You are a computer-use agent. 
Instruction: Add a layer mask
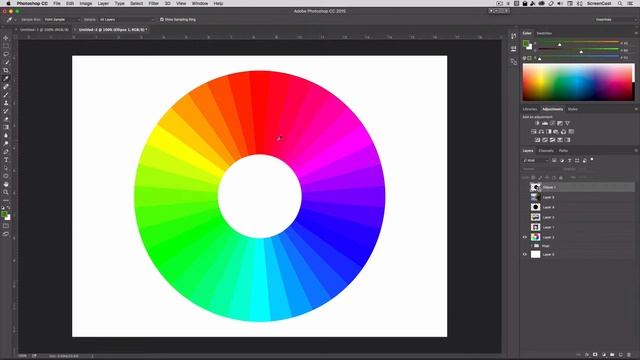[x=595, y=355]
